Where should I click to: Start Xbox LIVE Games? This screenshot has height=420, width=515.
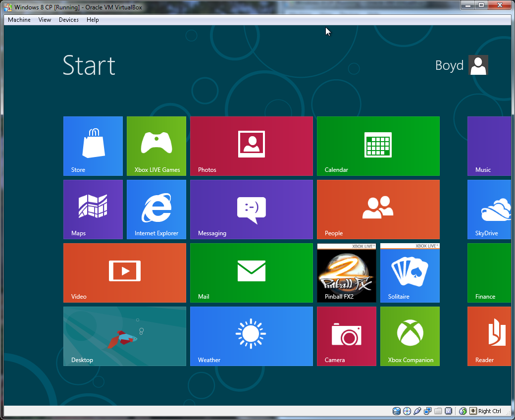click(x=156, y=146)
